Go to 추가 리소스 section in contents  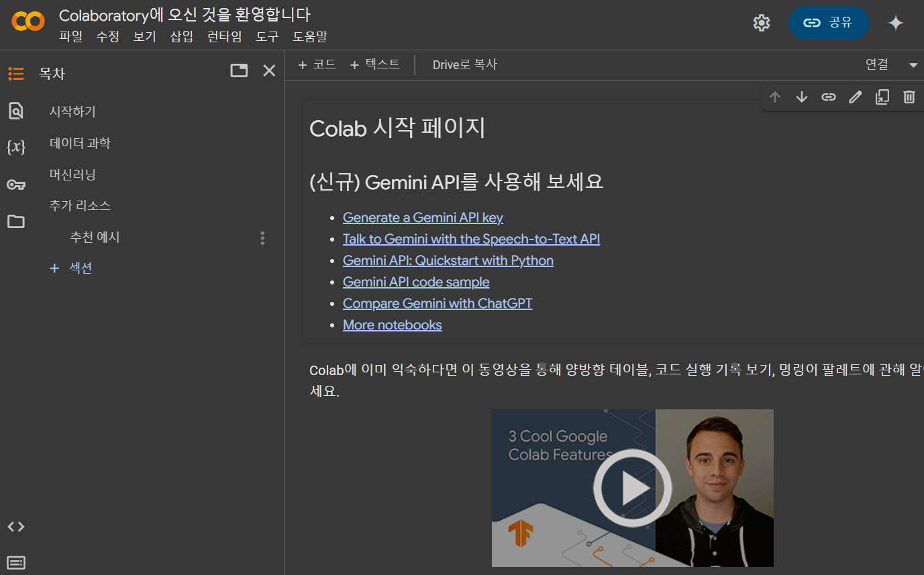[80, 205]
